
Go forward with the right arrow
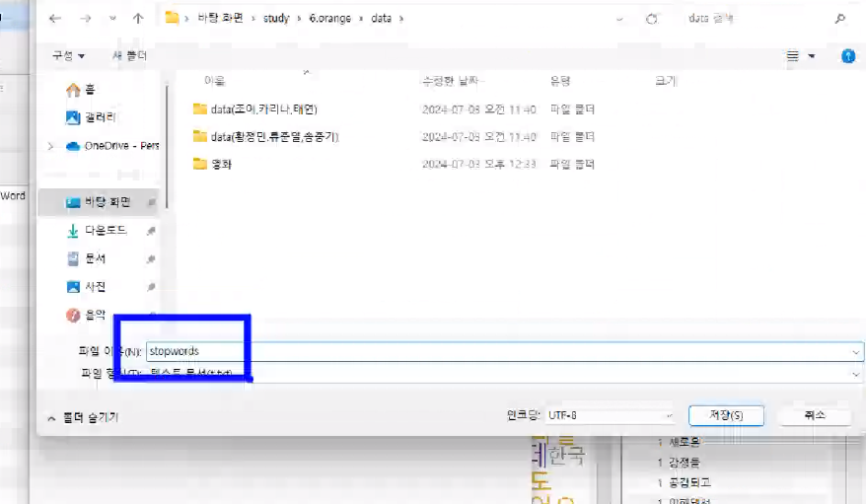coord(85,19)
